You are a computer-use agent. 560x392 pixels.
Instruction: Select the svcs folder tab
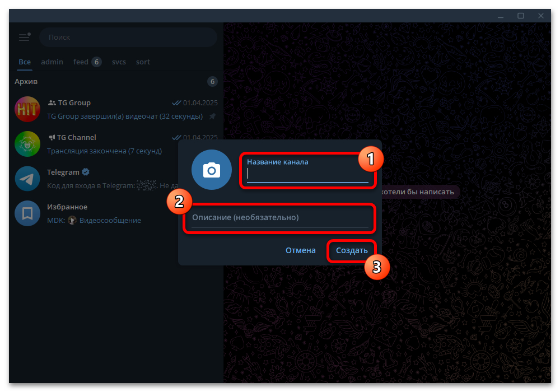[x=119, y=62]
